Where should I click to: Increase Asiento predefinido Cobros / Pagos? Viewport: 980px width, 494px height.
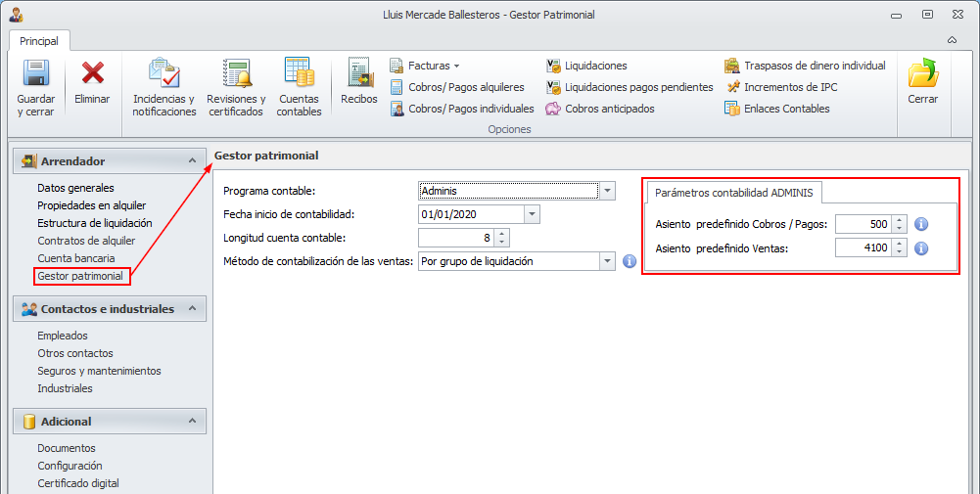coord(899,220)
